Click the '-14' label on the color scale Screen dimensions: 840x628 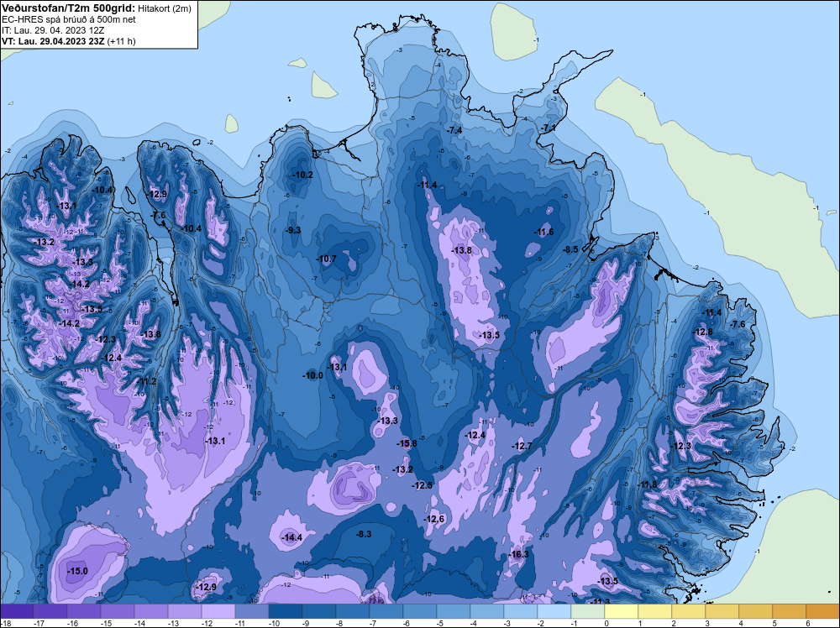(x=139, y=623)
